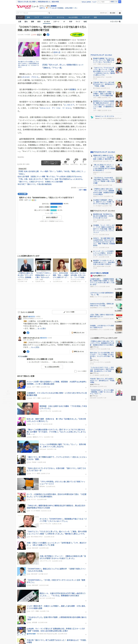This screenshot has height=644, width=138.
Task: Click もっと見る(2093件) button
Action: (x=52, y=367)
